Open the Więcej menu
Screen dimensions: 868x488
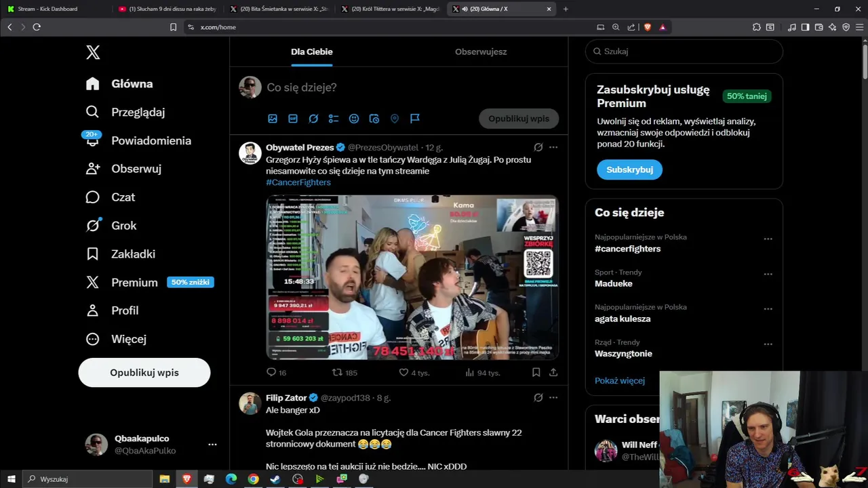coord(116,339)
